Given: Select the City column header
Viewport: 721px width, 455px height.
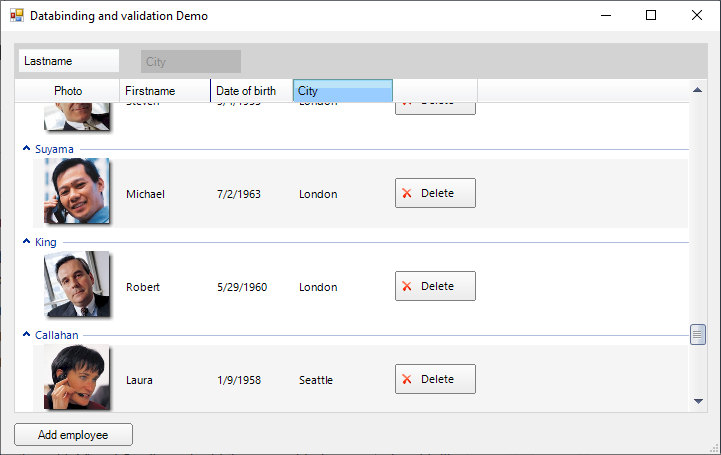Looking at the screenshot, I should [x=342, y=91].
